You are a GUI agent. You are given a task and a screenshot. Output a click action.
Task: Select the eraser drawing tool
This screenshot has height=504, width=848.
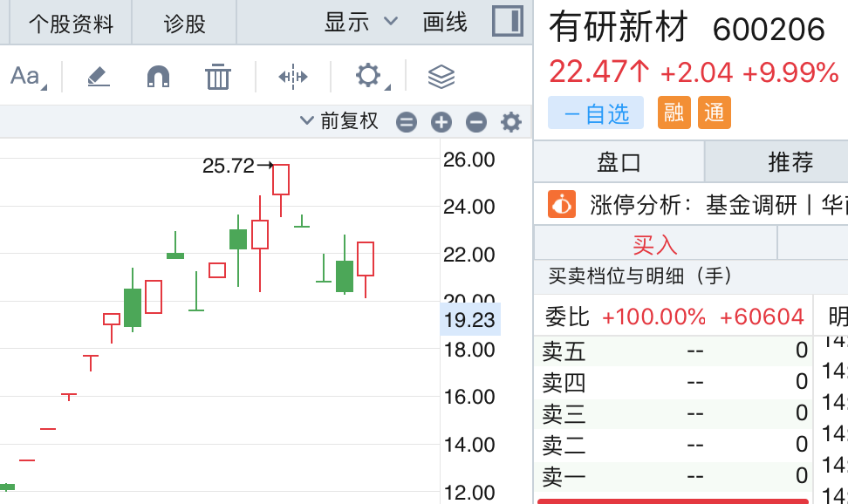[99, 77]
